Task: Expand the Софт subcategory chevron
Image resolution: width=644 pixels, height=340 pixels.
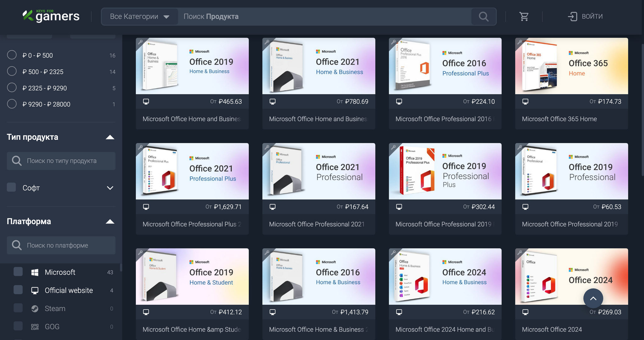Action: coord(110,188)
